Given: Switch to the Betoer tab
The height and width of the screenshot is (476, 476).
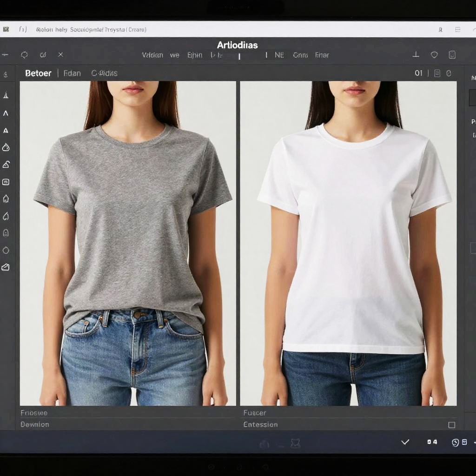Looking at the screenshot, I should pyautogui.click(x=38, y=73).
